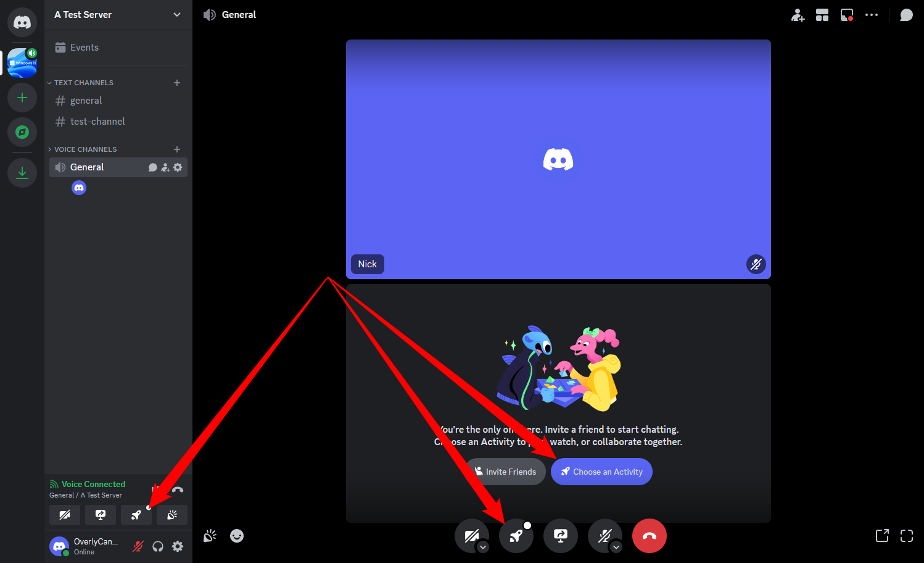Click the Invite Friends button

(506, 472)
